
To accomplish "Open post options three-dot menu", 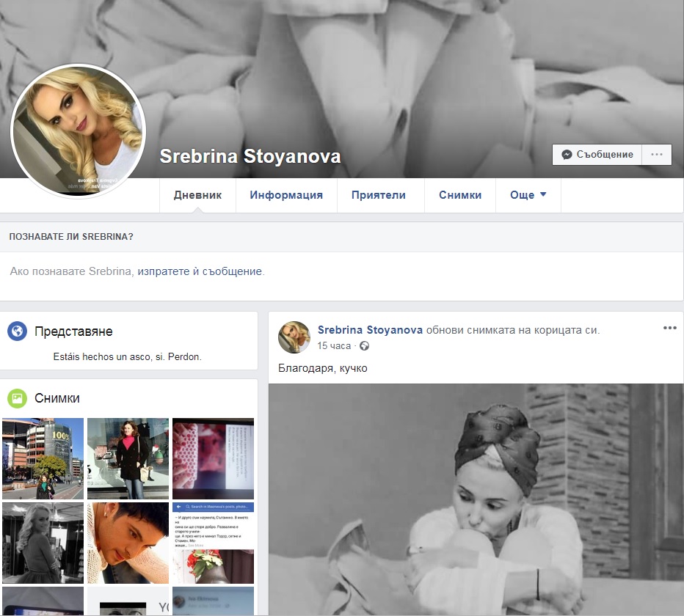I will 669,329.
